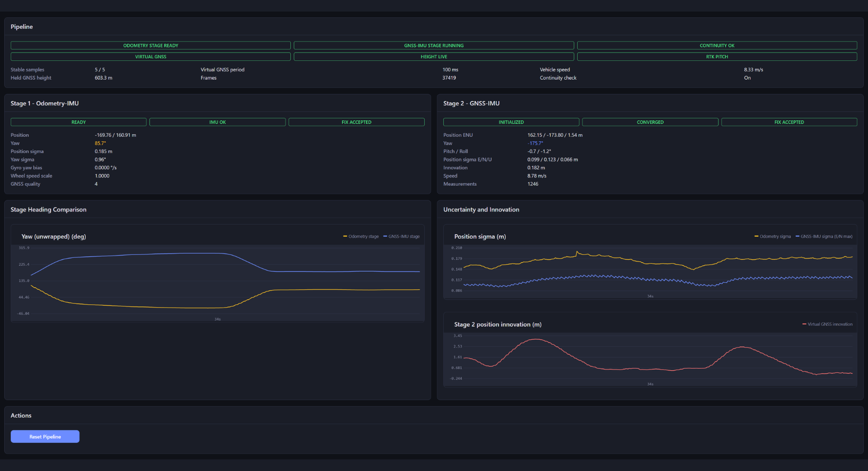Screen dimensions: 868x471
Task: Click the Uncertainty and Innovation panel heading
Action: pyautogui.click(x=481, y=210)
